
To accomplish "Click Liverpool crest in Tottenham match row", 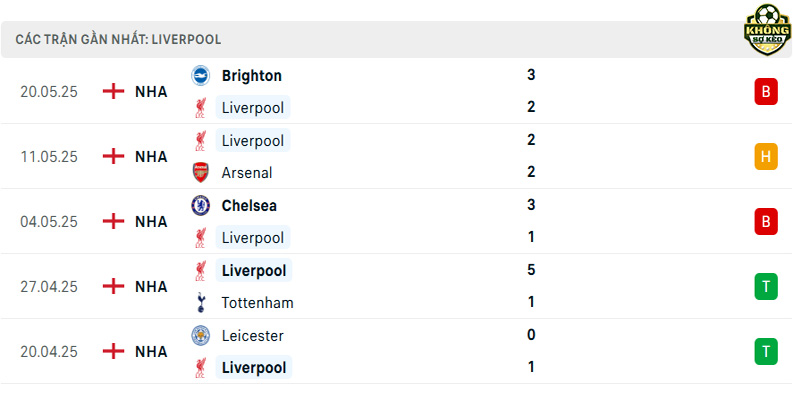I will click(x=201, y=270).
